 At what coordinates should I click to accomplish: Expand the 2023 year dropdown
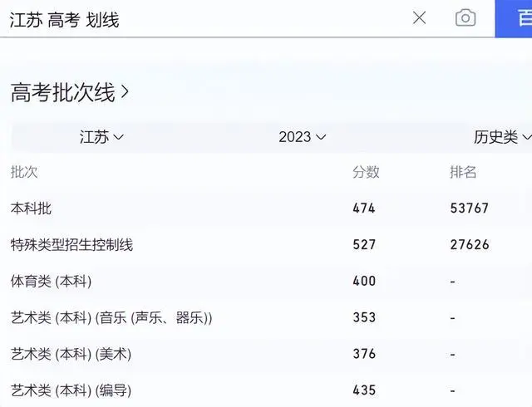click(303, 137)
